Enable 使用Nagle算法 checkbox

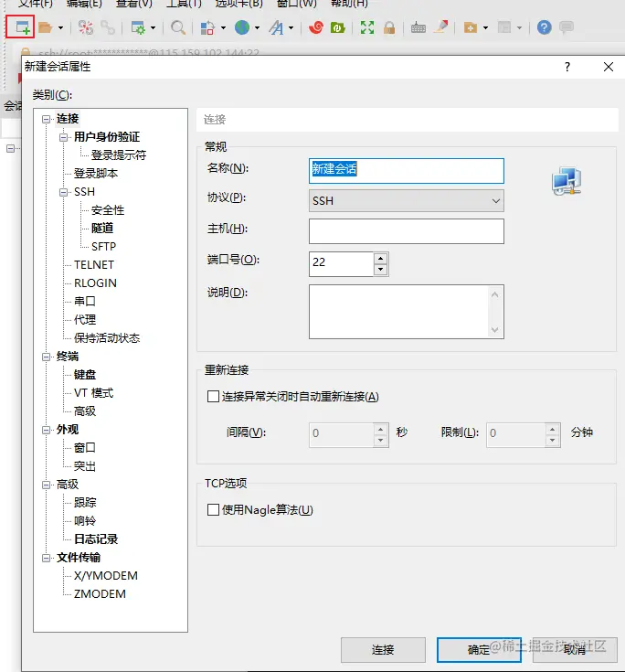coord(213,510)
